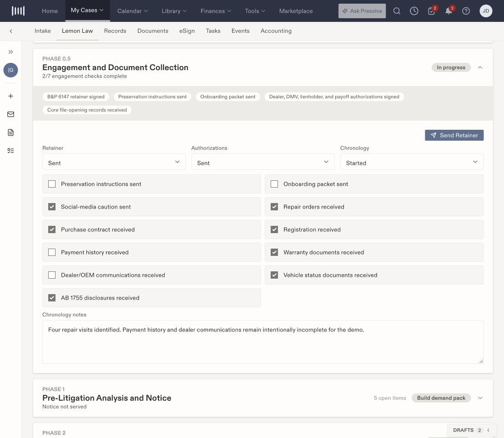
Task: Open the document icon in sidebar
Action: (10, 132)
